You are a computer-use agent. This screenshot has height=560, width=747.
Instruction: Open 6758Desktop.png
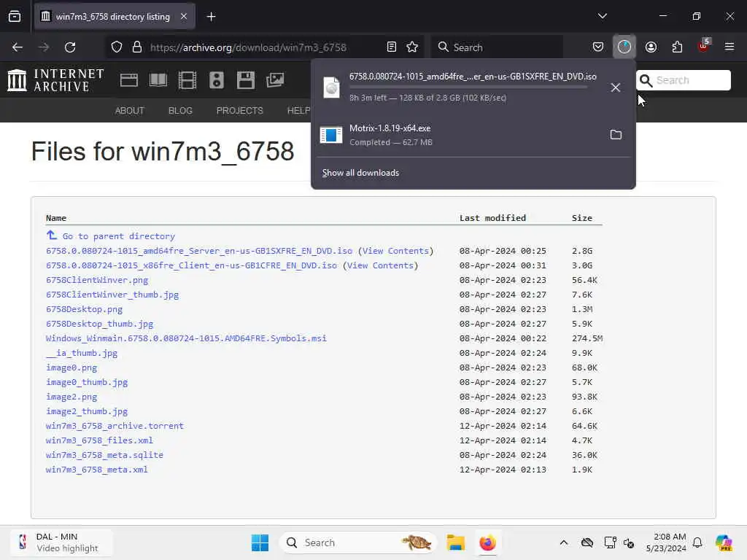[x=85, y=309]
